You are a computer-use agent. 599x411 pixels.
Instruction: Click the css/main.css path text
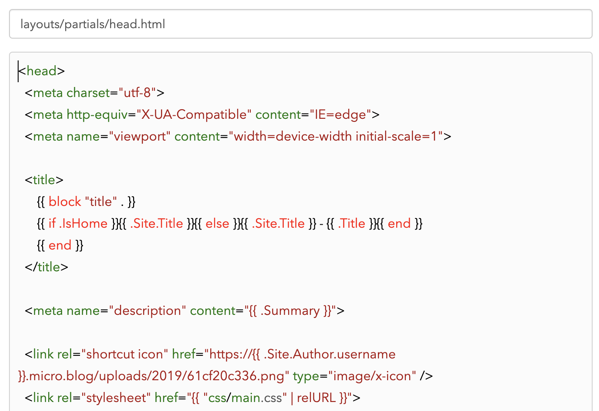245,398
